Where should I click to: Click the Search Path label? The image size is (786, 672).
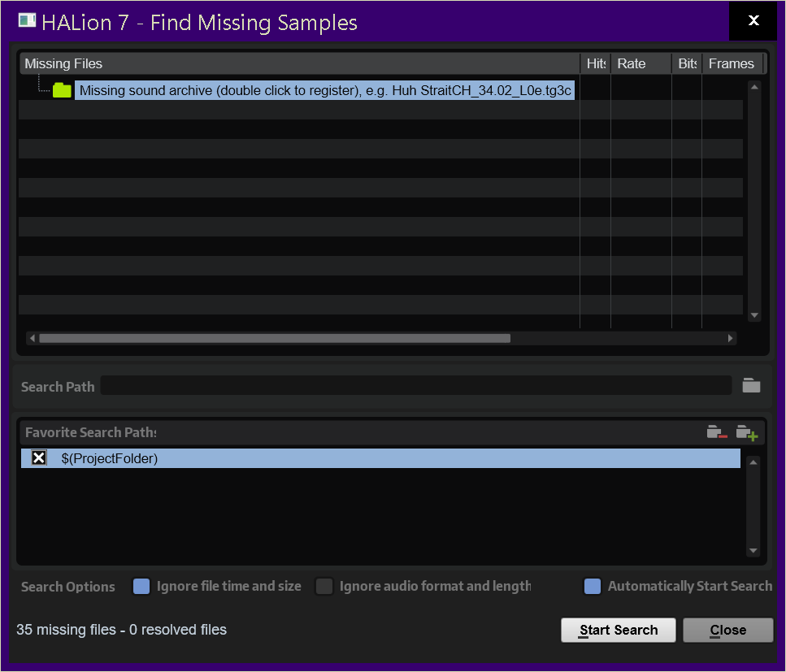pos(58,387)
